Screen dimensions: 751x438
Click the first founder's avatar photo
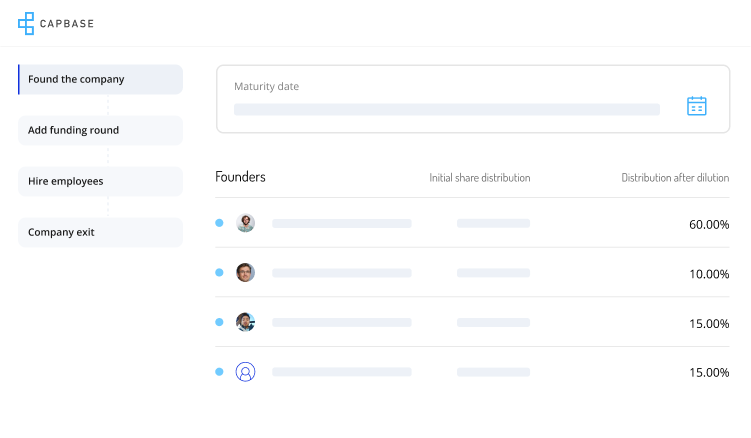pos(245,223)
